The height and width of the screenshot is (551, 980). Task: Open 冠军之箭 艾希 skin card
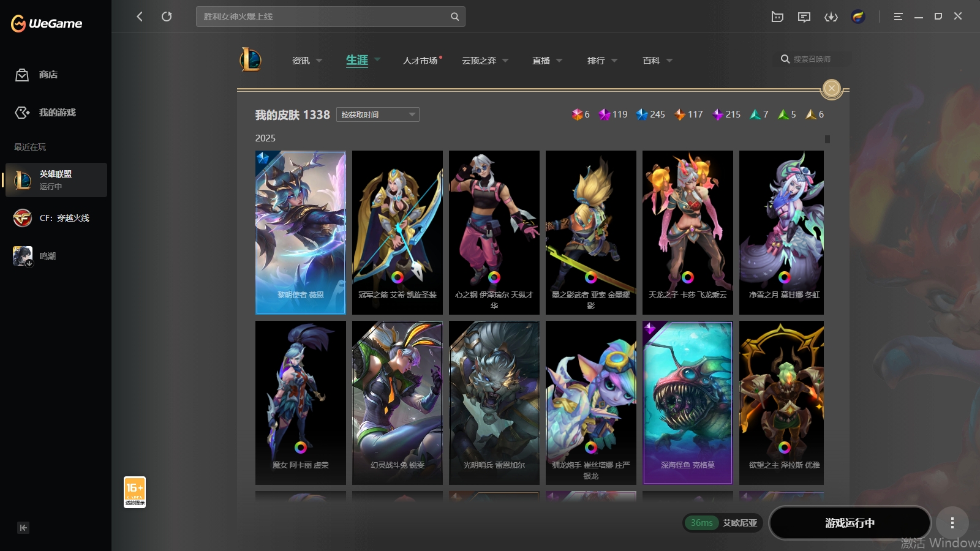tap(398, 233)
